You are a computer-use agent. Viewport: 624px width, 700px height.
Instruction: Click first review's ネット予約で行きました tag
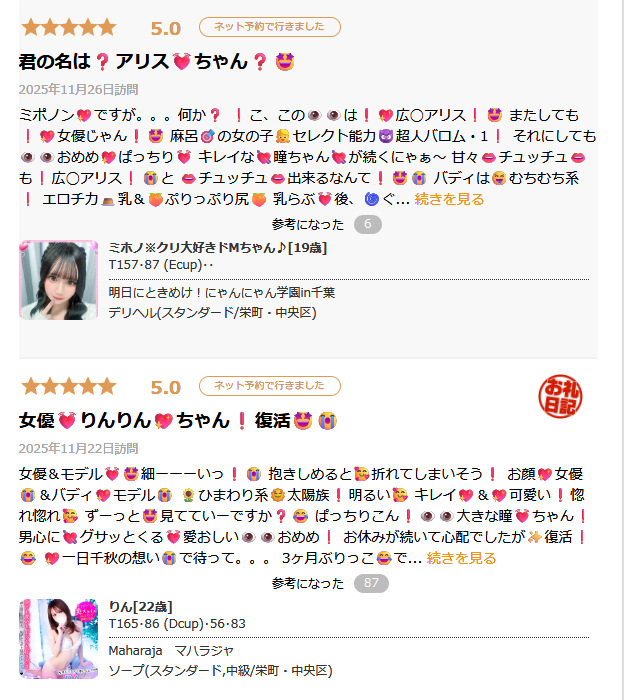click(270, 27)
